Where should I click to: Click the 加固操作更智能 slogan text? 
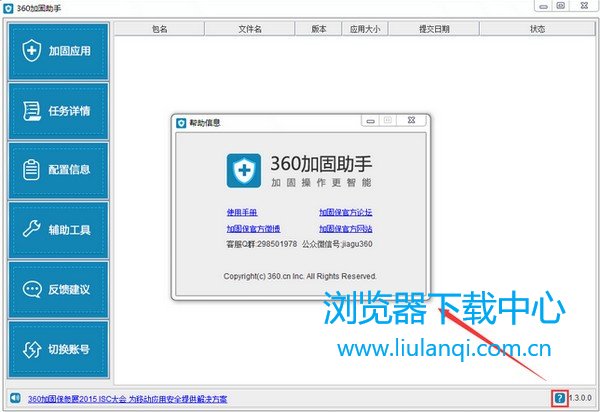click(x=321, y=182)
